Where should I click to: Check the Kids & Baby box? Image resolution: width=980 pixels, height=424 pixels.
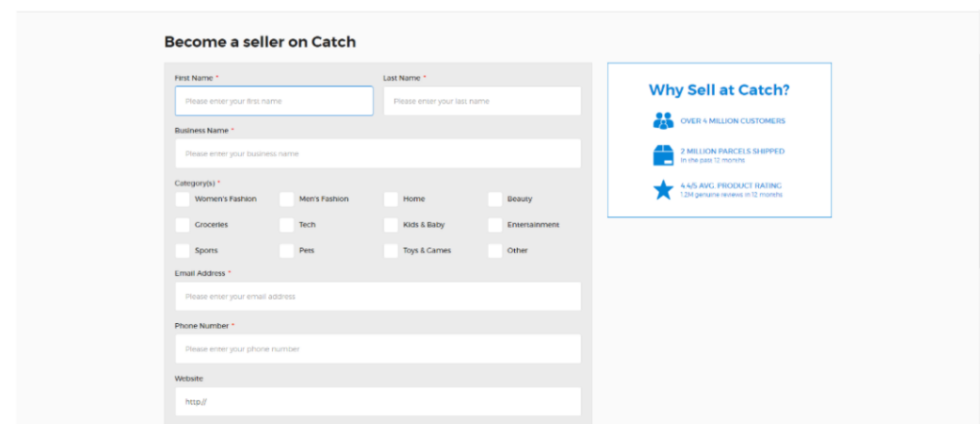[391, 225]
